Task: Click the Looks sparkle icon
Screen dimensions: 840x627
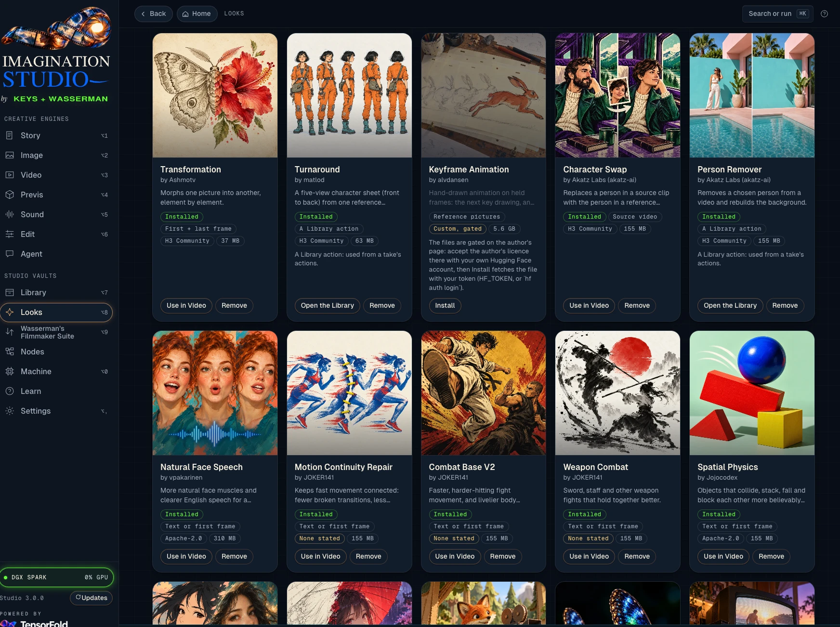Action: click(x=10, y=312)
